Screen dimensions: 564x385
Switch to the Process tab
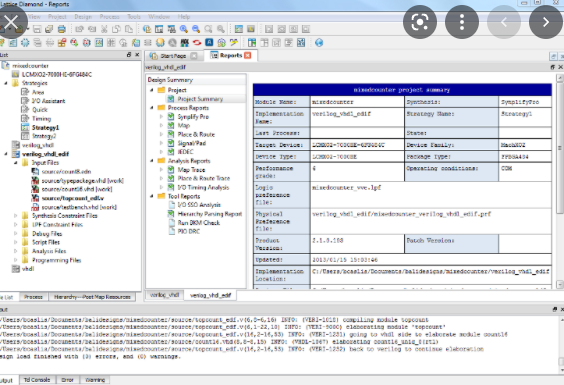pos(33,297)
